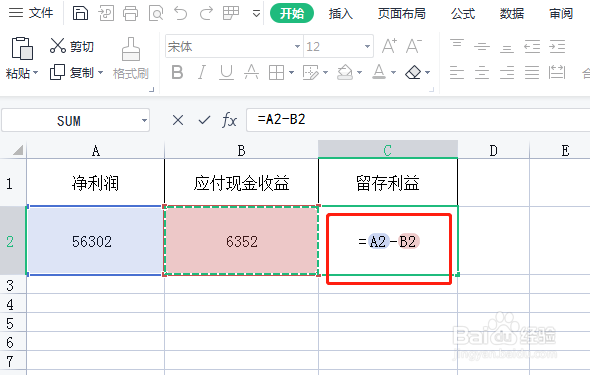Screen dimensions: 590x375
Task: Toggle Underline formatting
Action: [227, 72]
